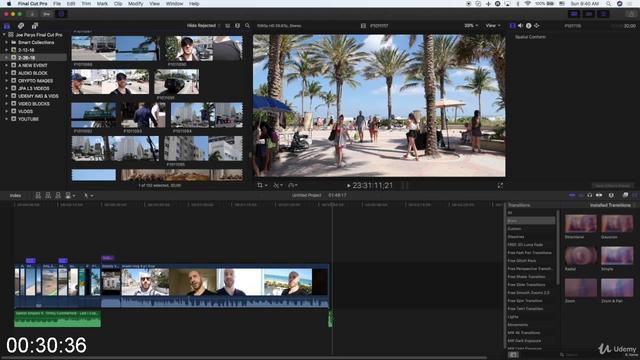Select the Movements transitions category
Viewport: 640px width, 360px height.
click(518, 325)
